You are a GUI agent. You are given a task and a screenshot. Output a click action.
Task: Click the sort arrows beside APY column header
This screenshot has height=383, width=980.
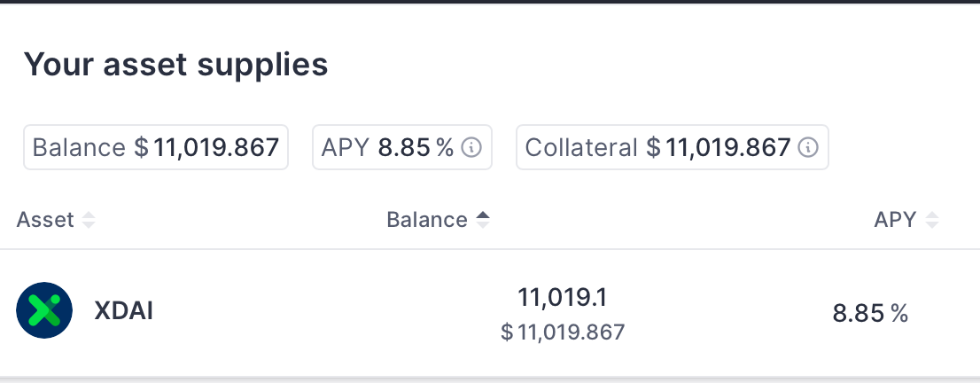coord(931,221)
